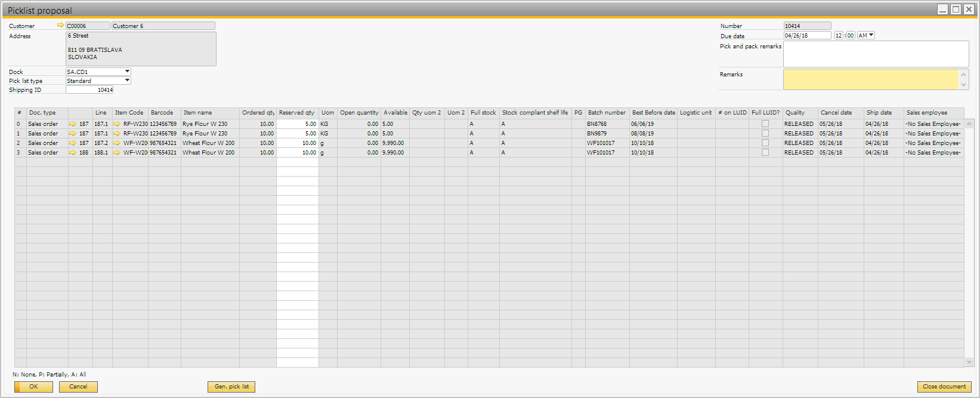
Task: Expand the Dock dropdown SA.CD1
Action: (127, 72)
